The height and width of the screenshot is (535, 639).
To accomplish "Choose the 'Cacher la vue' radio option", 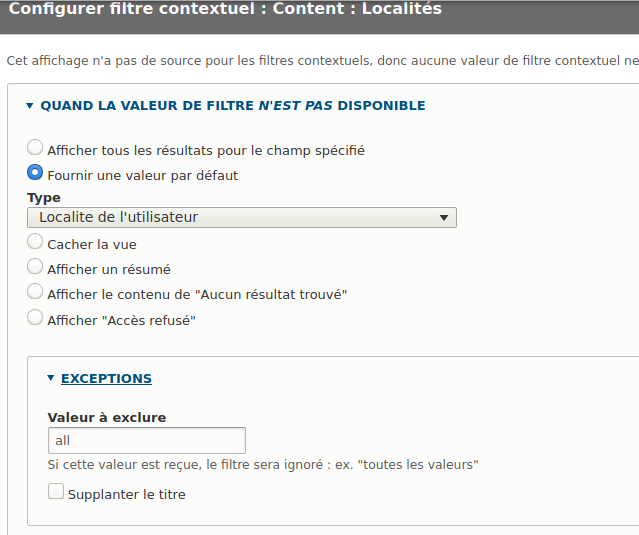I will pyautogui.click(x=35, y=242).
